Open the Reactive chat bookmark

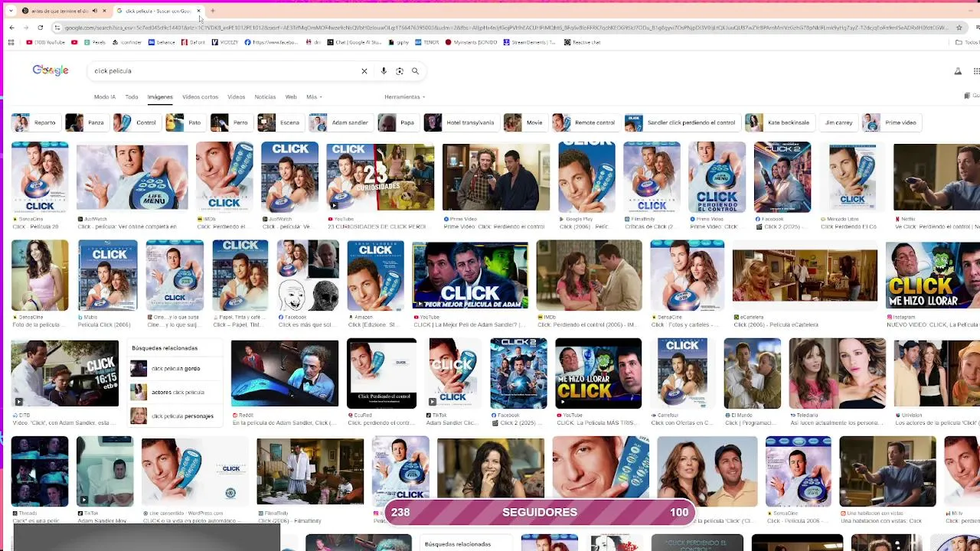583,42
